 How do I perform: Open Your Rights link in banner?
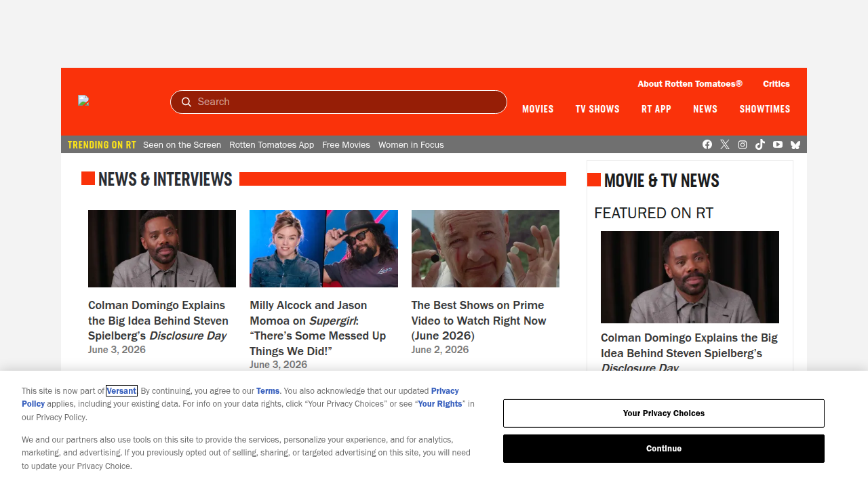coord(440,404)
